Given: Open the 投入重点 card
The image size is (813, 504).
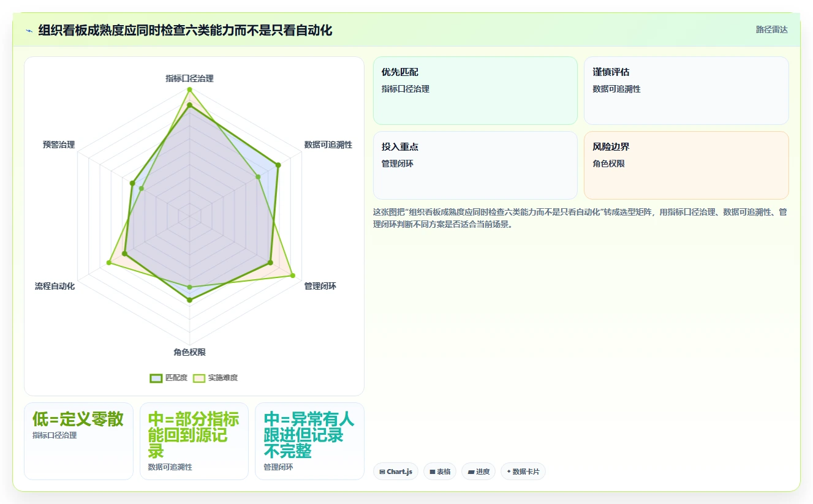Looking at the screenshot, I should (x=475, y=165).
